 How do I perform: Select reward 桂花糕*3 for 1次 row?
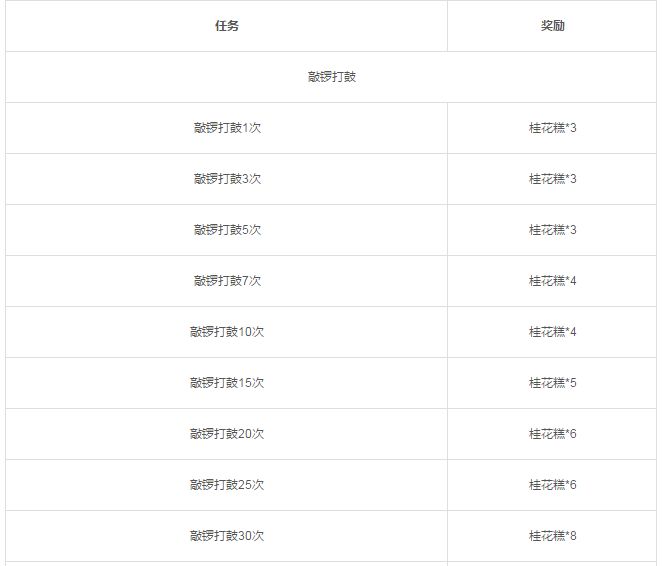(x=552, y=128)
